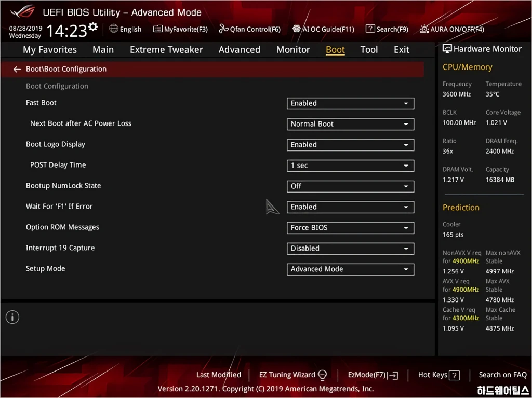Viewport: 532px width, 398px height.
Task: Switch to EzMode(F7)
Action: [373, 375]
